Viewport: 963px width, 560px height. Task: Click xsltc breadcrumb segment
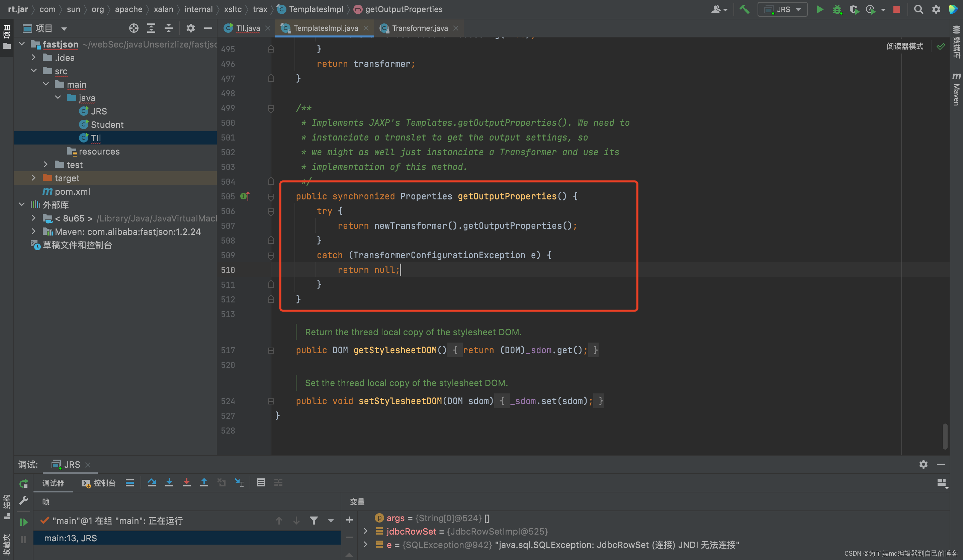pos(233,9)
